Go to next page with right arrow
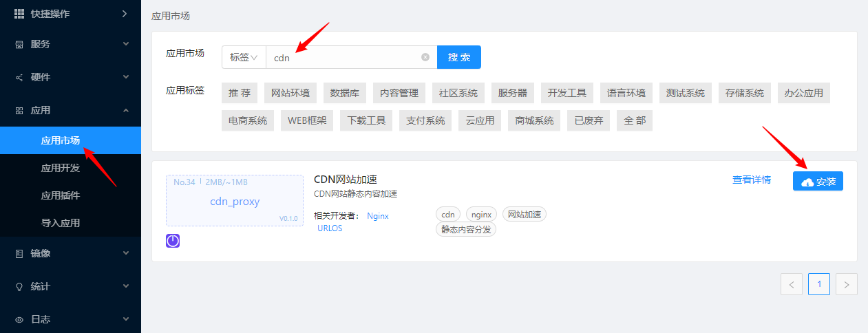Viewport: 868px width, 333px height. pyautogui.click(x=846, y=284)
